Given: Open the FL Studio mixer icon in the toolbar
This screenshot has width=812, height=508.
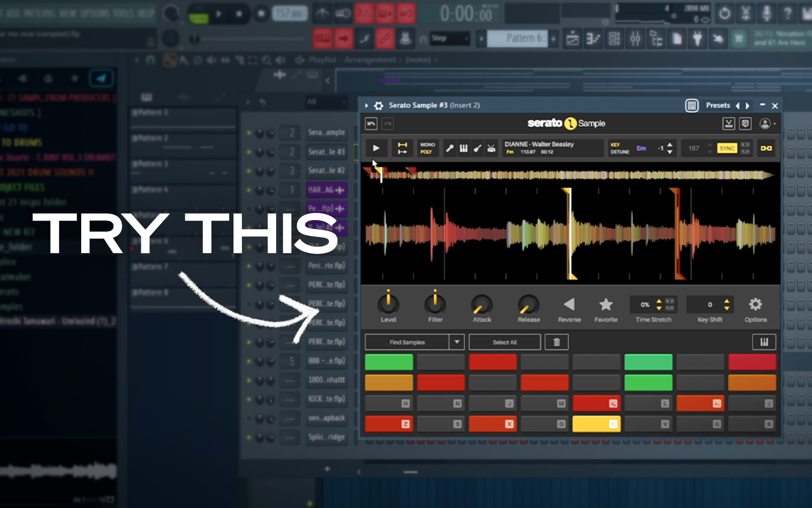Looking at the screenshot, I should tap(635, 39).
